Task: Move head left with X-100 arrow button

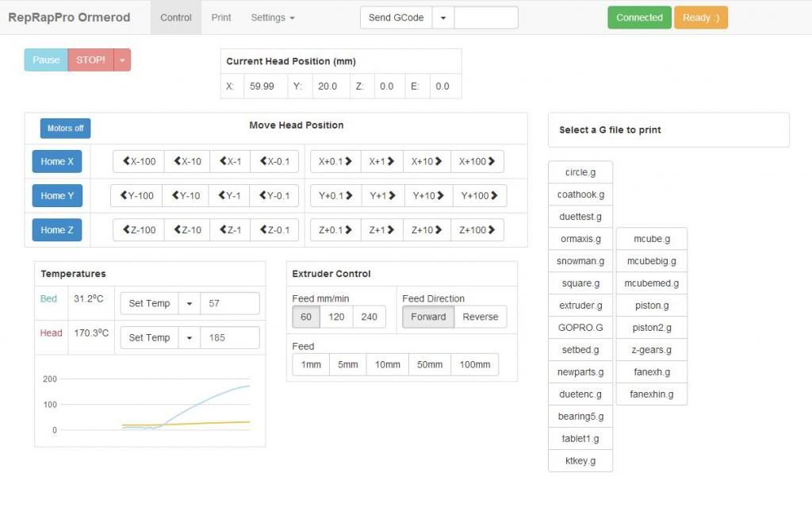Action: tap(139, 162)
